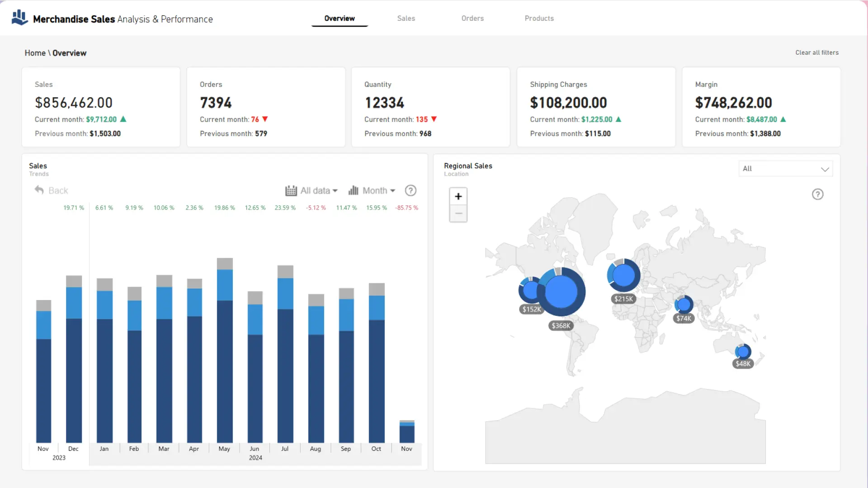Click the Jul 2024 sales bar
This screenshot has height=488, width=868.
(x=285, y=354)
